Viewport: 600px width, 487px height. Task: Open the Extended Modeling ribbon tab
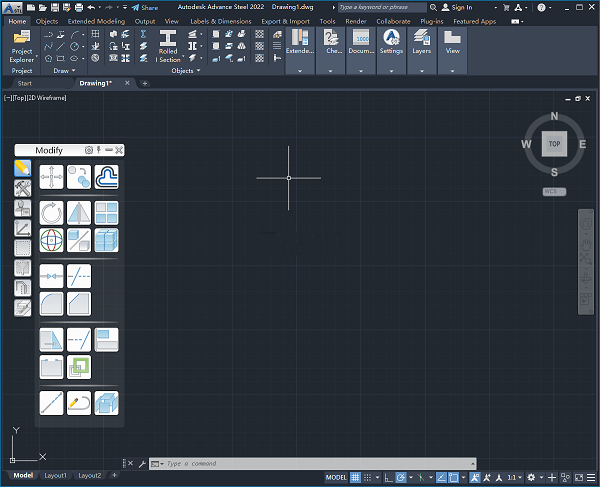(x=97, y=21)
